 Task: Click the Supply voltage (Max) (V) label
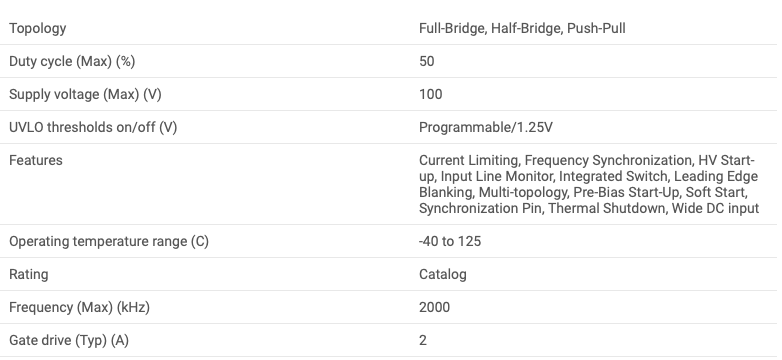(85, 94)
